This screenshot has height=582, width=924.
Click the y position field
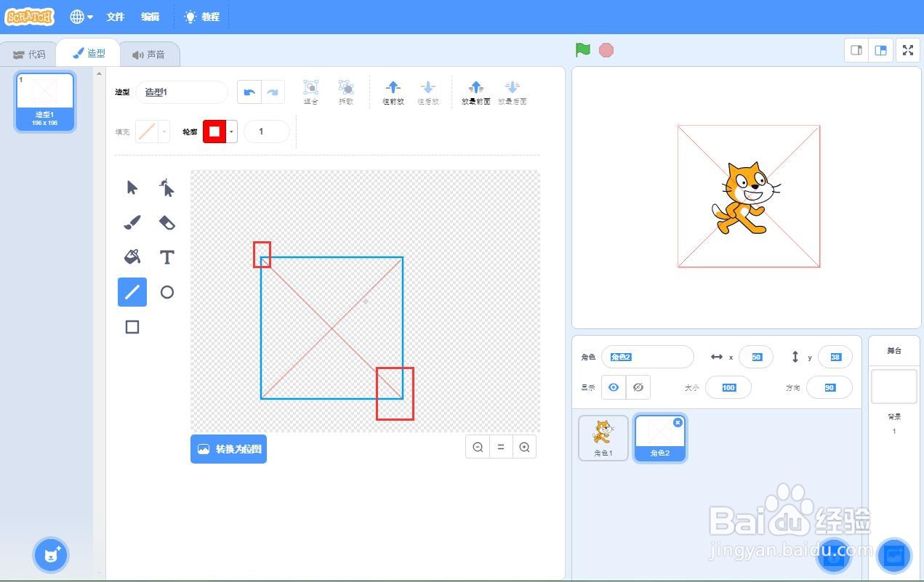pos(835,357)
